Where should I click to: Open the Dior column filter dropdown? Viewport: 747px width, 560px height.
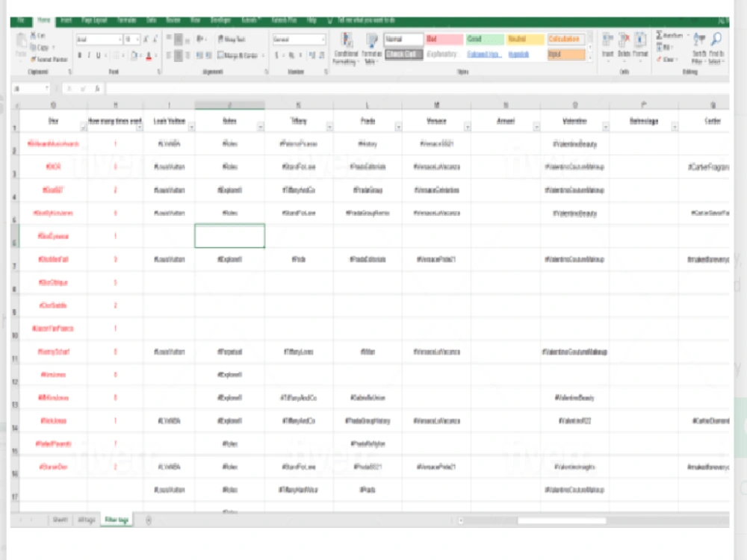pos(83,127)
